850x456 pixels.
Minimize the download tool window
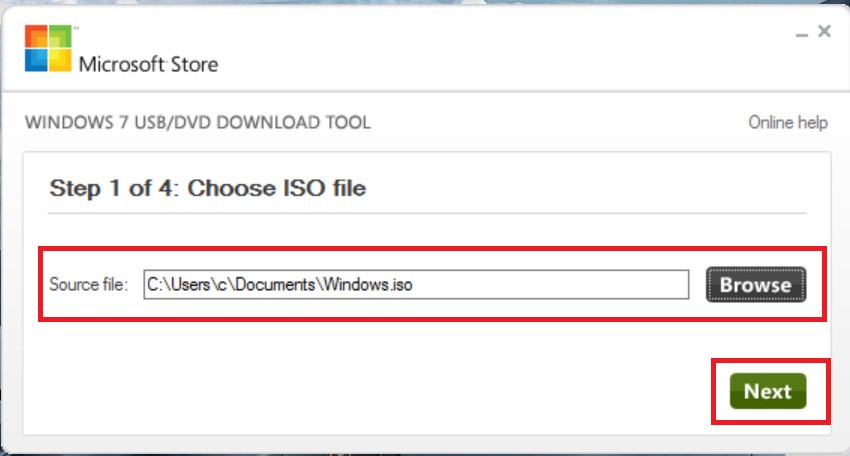click(x=802, y=33)
